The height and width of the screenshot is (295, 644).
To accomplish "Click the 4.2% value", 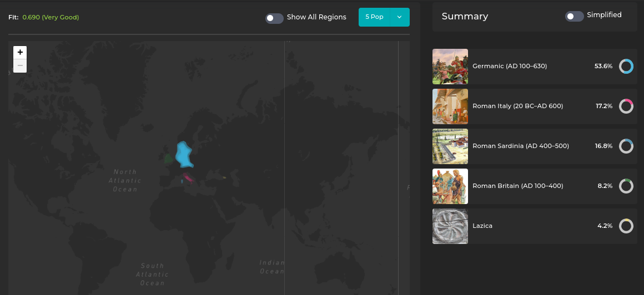I will (605, 226).
